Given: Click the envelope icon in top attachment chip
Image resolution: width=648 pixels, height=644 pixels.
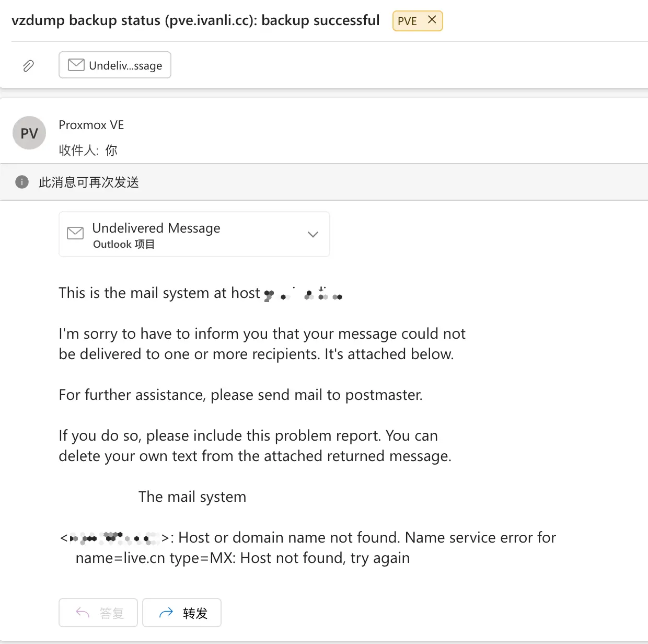Looking at the screenshot, I should coord(76,65).
